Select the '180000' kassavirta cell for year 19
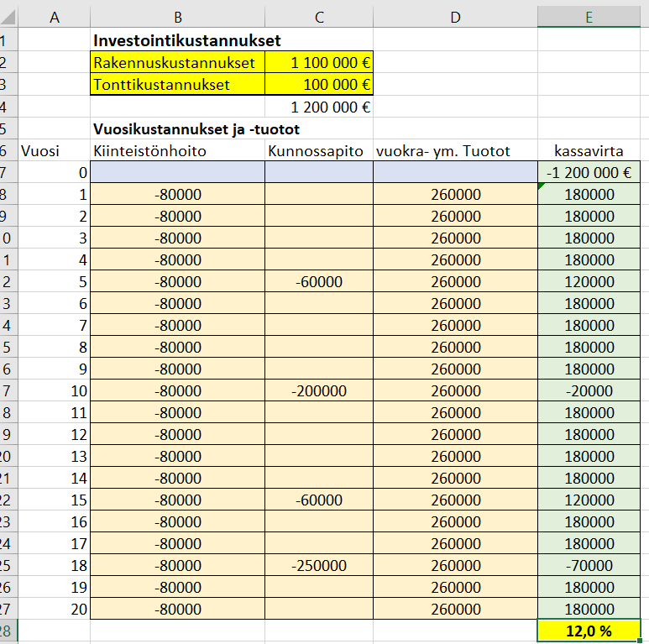Screen dimensions: 649x644 (x=589, y=587)
